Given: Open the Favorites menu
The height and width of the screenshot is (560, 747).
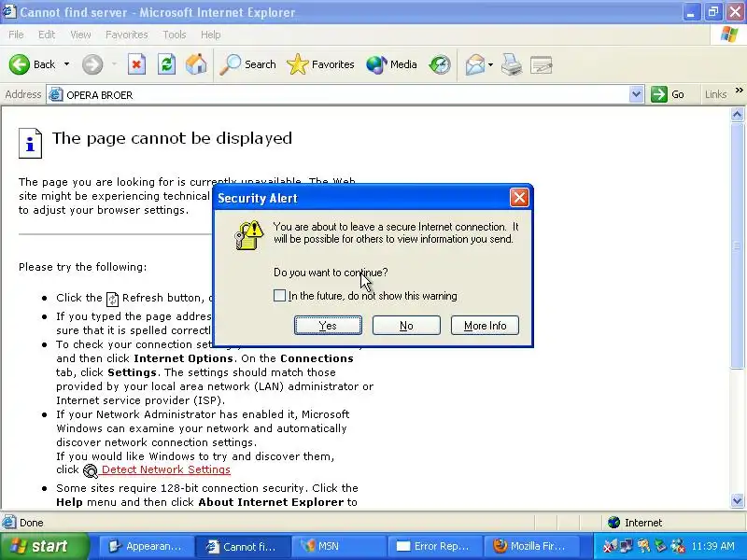Looking at the screenshot, I should [127, 35].
